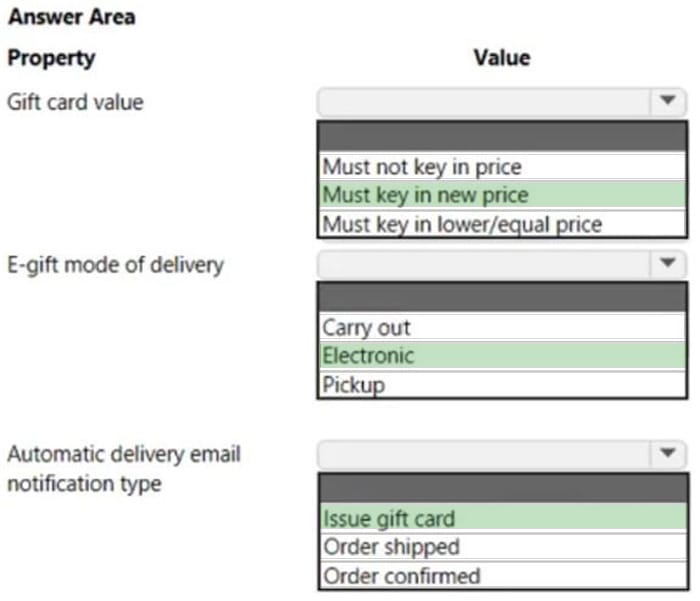
Task: Choose the 'Electronic' delivery option
Action: coord(502,356)
